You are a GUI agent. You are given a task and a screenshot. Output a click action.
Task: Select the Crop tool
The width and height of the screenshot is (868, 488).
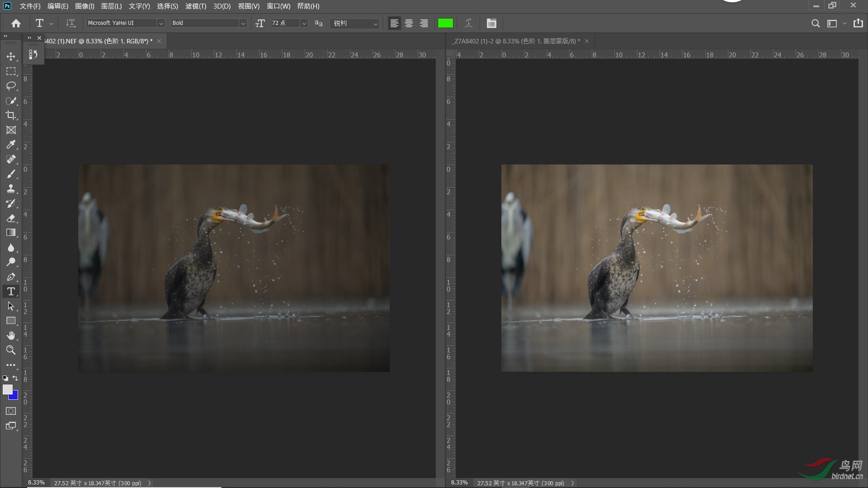11,115
